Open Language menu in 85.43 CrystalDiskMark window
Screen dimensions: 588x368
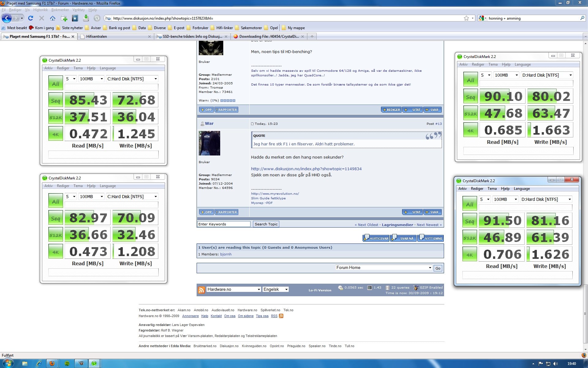[107, 68]
